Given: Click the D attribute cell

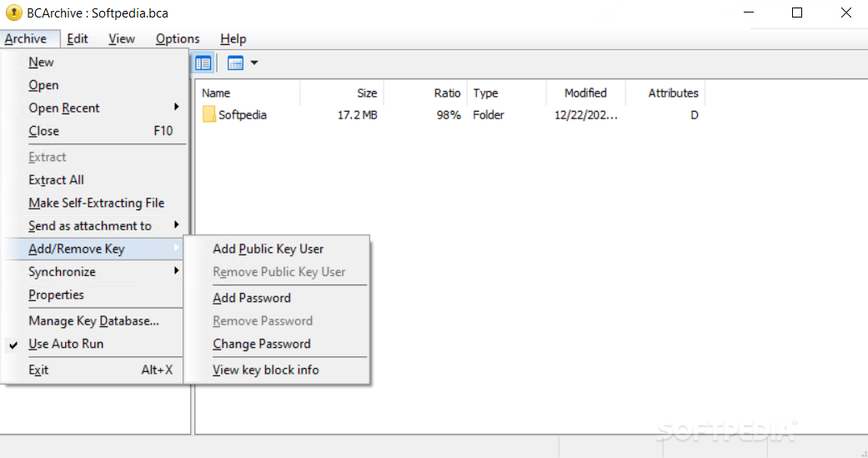Looking at the screenshot, I should pyautogui.click(x=695, y=115).
